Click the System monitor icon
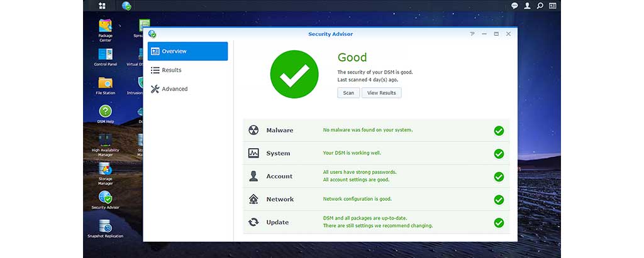The height and width of the screenshot is (258, 644). (x=253, y=153)
